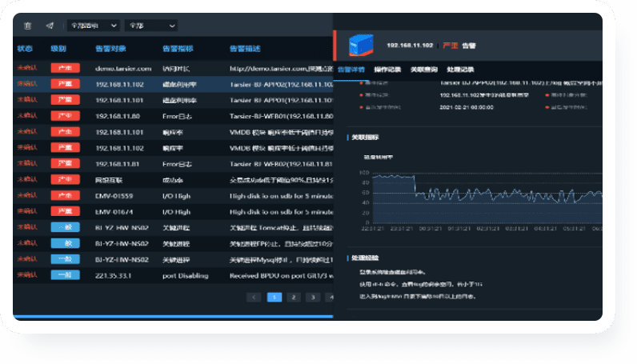Select the demo.tarsier.com alarm row

pos(173,68)
